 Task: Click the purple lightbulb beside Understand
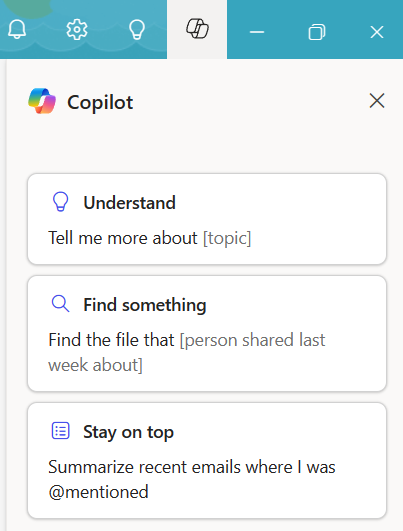[61, 202]
